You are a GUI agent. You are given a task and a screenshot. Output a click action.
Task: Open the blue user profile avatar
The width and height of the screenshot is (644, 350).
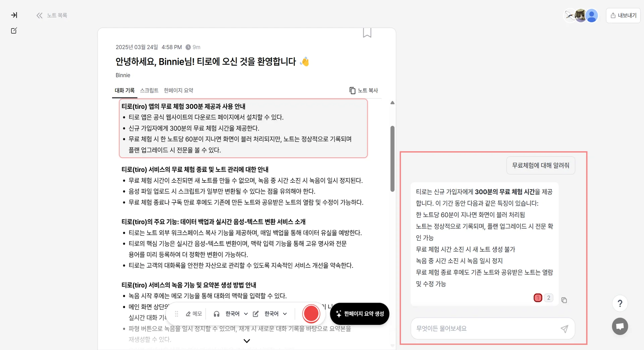tap(592, 15)
